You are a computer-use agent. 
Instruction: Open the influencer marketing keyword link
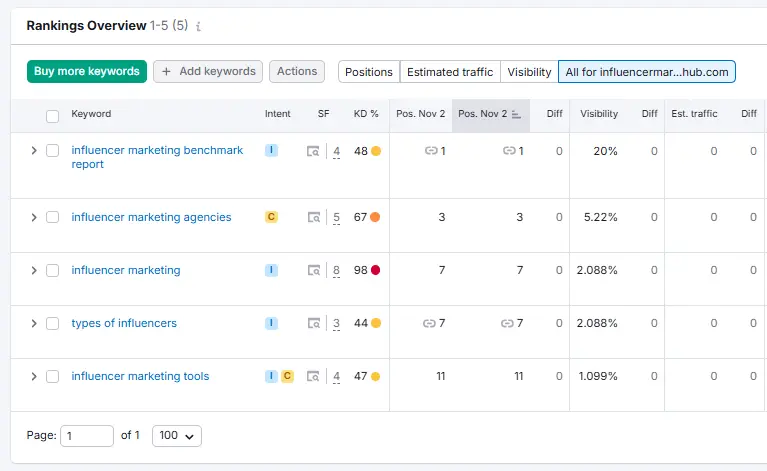coord(126,270)
